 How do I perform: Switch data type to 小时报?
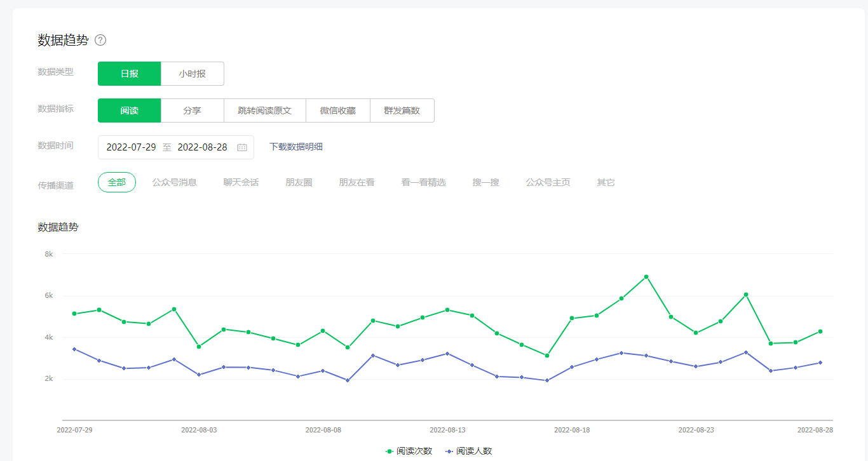click(x=192, y=74)
